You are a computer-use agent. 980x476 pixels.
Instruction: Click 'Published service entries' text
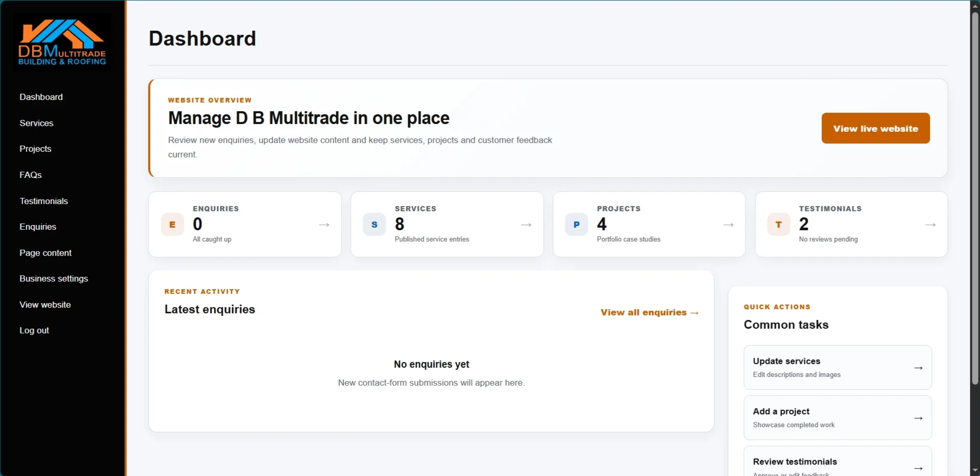coord(432,239)
